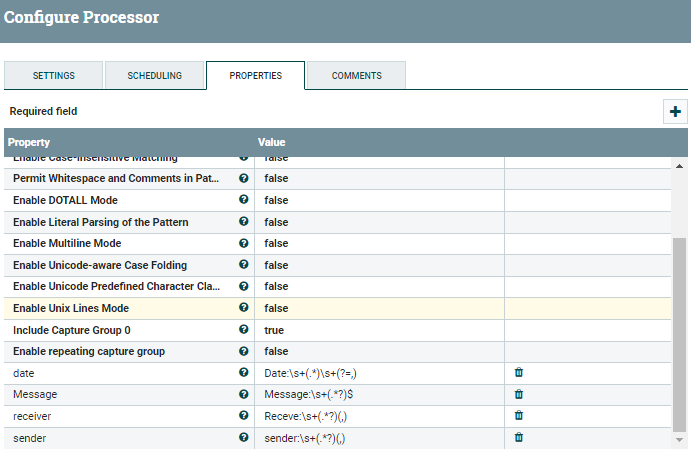Edit the sender regex value field

click(380, 438)
